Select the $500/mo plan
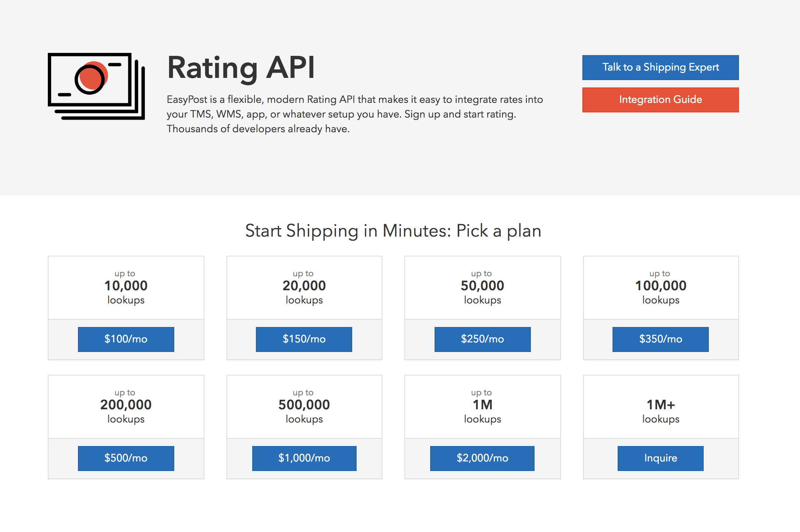 point(126,458)
